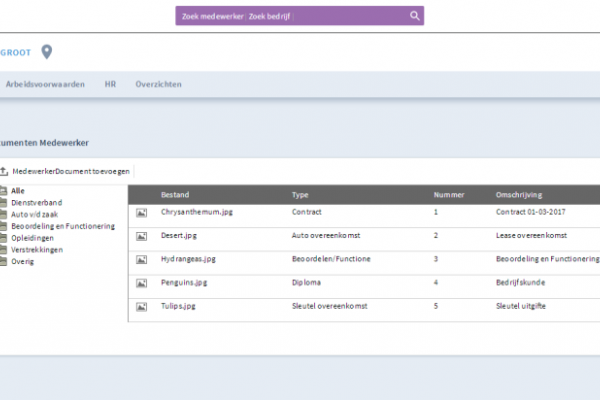The image size is (600, 400).
Task: Open the Arbeidsvoorwaarden menu
Action: coord(45,85)
